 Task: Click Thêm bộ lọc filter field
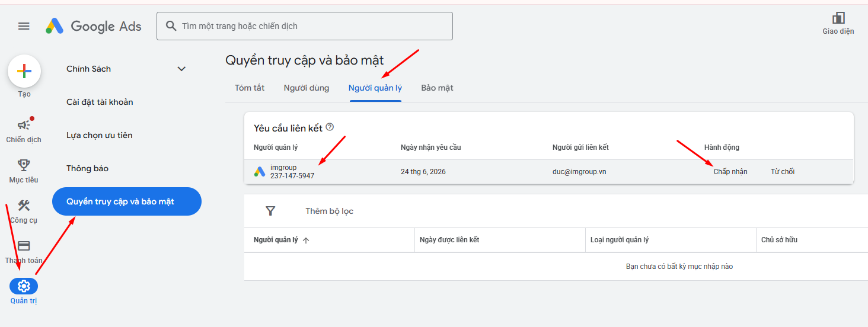click(329, 211)
